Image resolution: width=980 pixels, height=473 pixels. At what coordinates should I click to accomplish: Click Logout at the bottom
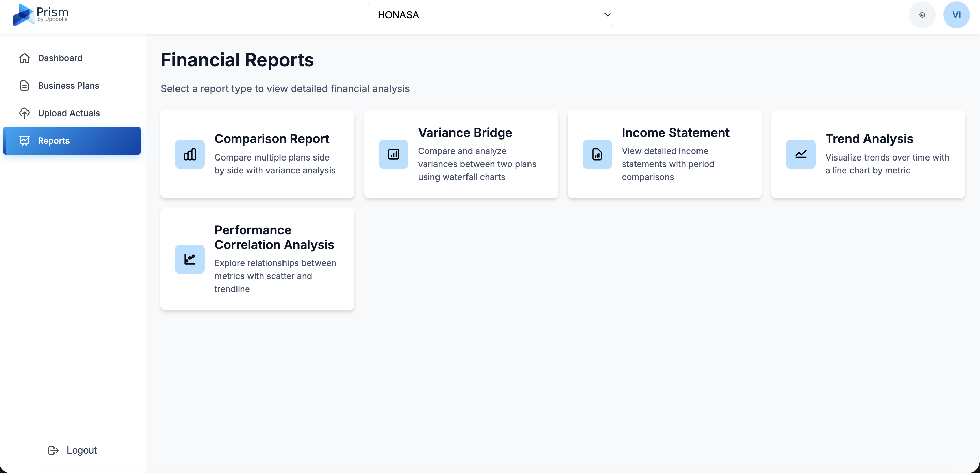point(81,450)
